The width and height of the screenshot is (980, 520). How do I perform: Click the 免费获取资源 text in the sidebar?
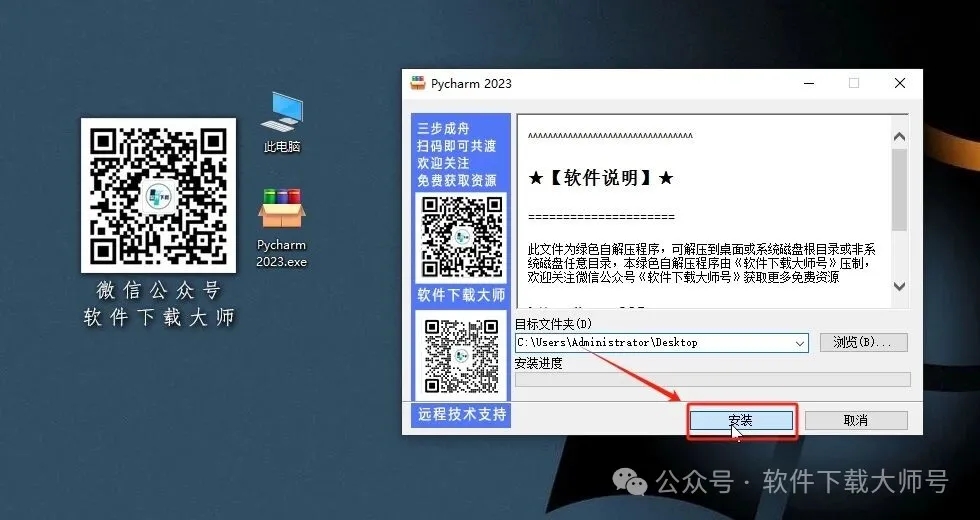pos(457,181)
